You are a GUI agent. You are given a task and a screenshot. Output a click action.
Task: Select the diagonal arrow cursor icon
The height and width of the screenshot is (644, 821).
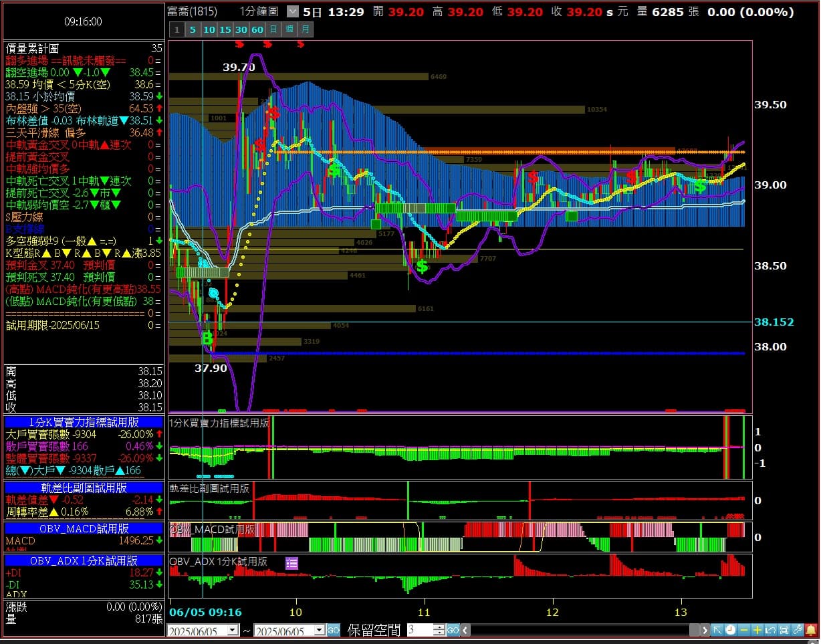tap(717, 630)
